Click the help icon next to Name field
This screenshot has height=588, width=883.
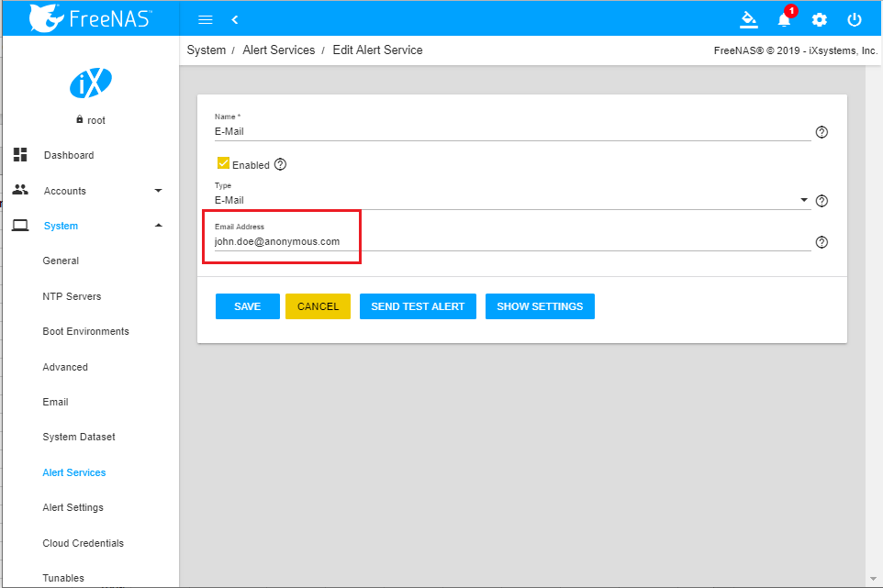point(822,132)
